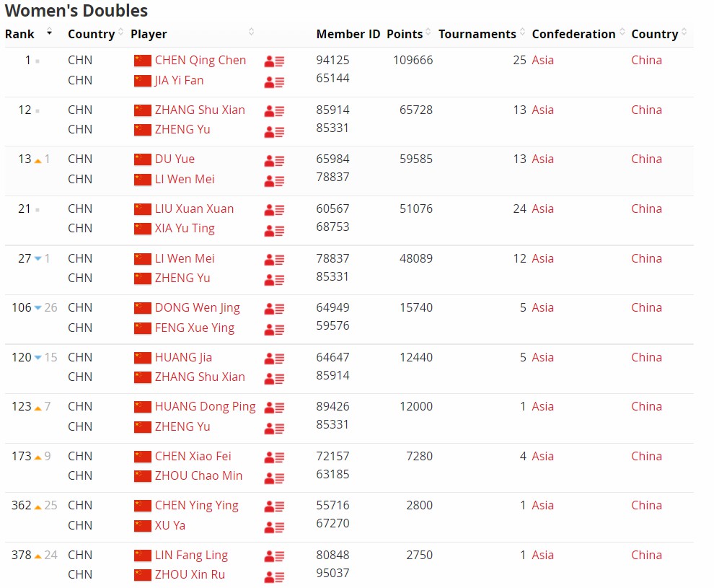This screenshot has width=714, height=588.
Task: Select the Member ID column header
Action: pos(348,34)
